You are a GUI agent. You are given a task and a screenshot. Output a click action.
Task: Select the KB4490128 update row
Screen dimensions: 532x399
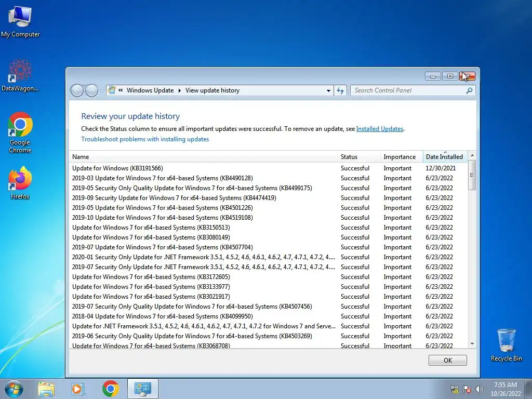coord(268,178)
